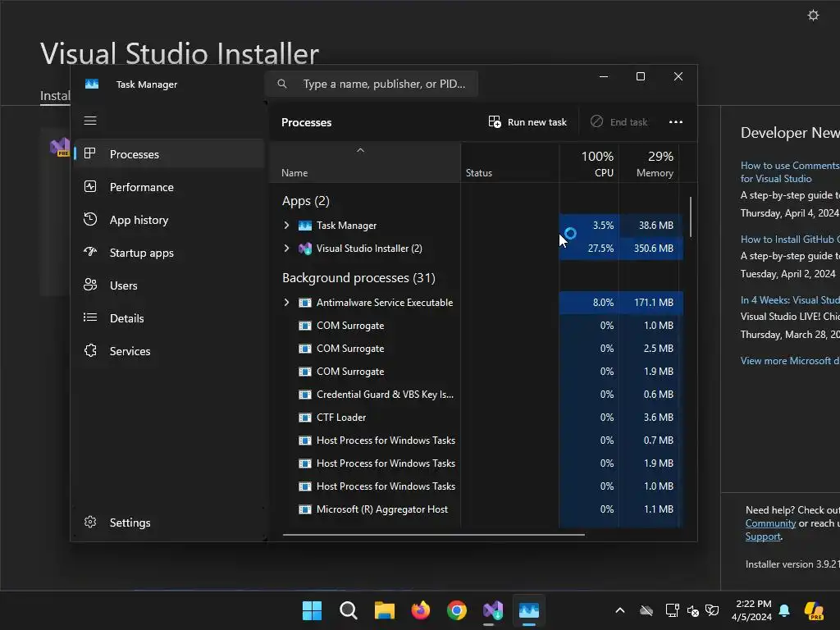
Task: Click the Apps (2) group header
Action: [x=305, y=201]
